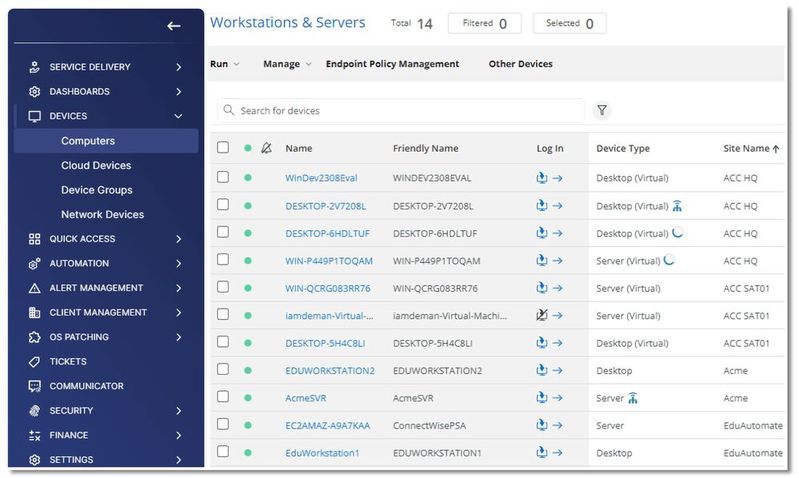Tick the WIN-P449P1TOQAM checkbox
Screen dimensions: 799x478
click(223, 259)
